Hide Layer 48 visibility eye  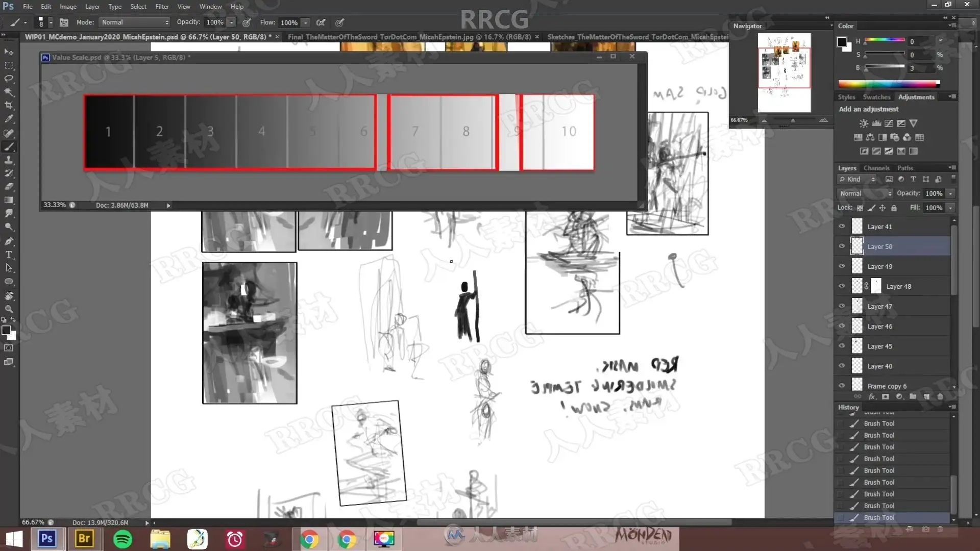point(842,286)
